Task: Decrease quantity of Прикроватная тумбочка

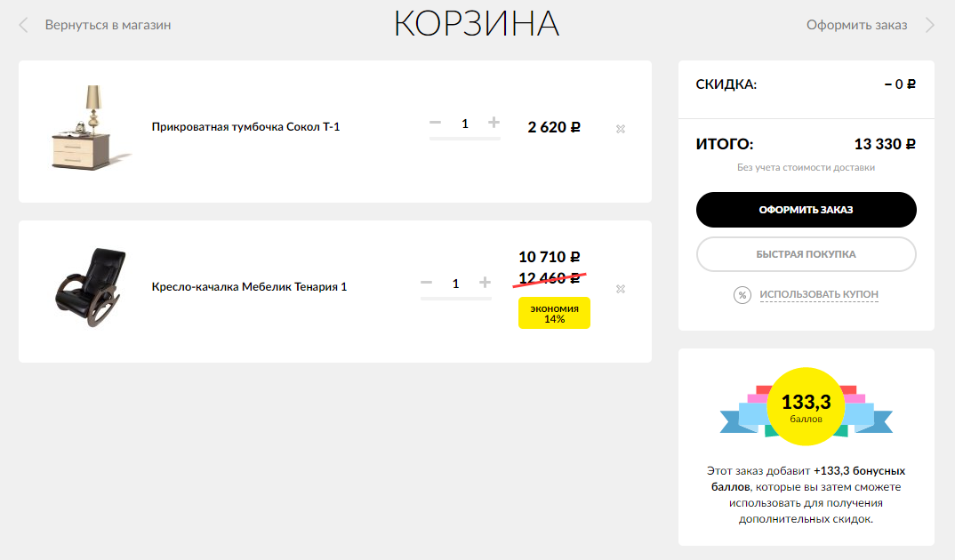Action: (x=435, y=123)
